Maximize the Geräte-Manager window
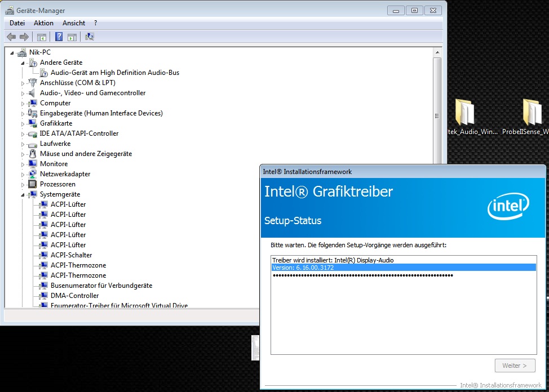The height and width of the screenshot is (392, 549). pos(414,11)
